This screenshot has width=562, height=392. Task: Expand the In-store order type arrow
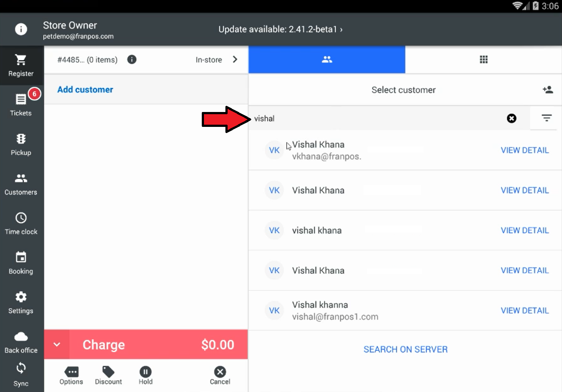(x=235, y=59)
